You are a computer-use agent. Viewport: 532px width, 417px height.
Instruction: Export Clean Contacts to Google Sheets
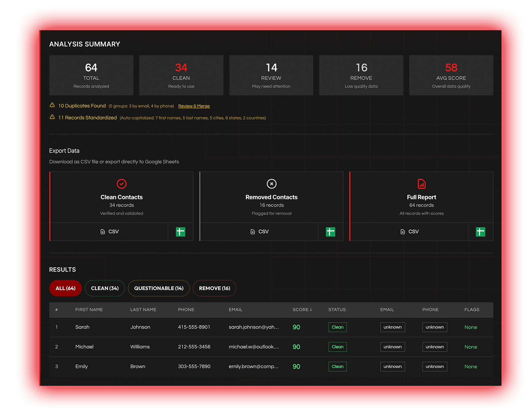click(x=180, y=232)
